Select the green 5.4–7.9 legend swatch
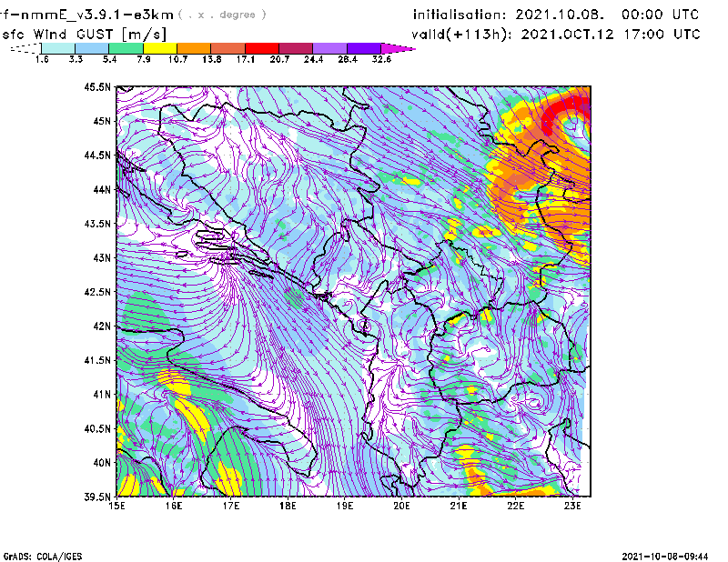 click(126, 48)
